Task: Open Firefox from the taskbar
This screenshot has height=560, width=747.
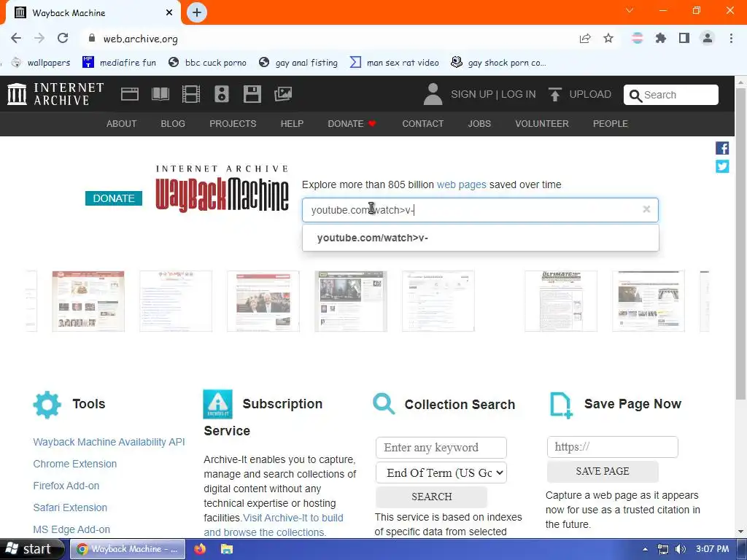Action: [200, 549]
